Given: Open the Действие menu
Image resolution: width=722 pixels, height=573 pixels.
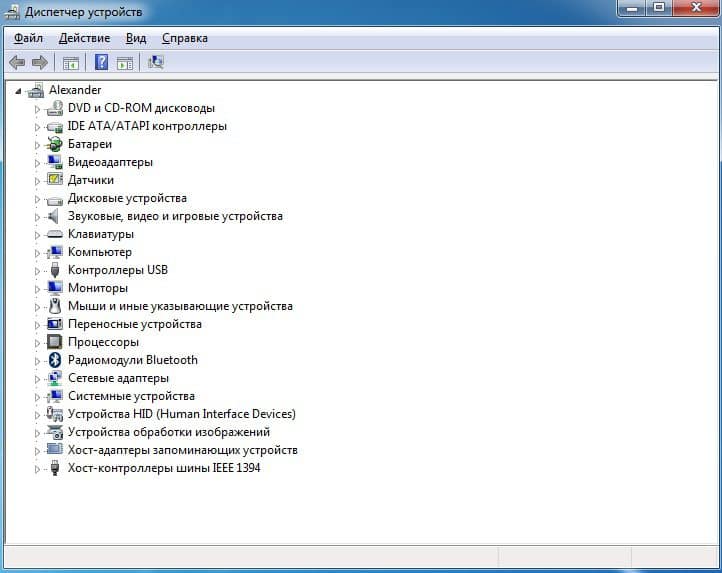Looking at the screenshot, I should tap(84, 38).
